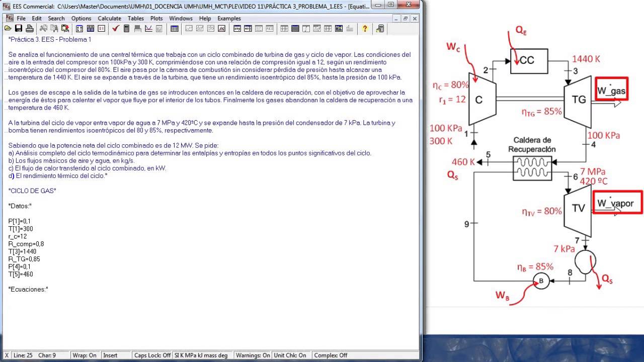
Task: Click the Property Plot toolbar icon
Action: (x=222, y=29)
